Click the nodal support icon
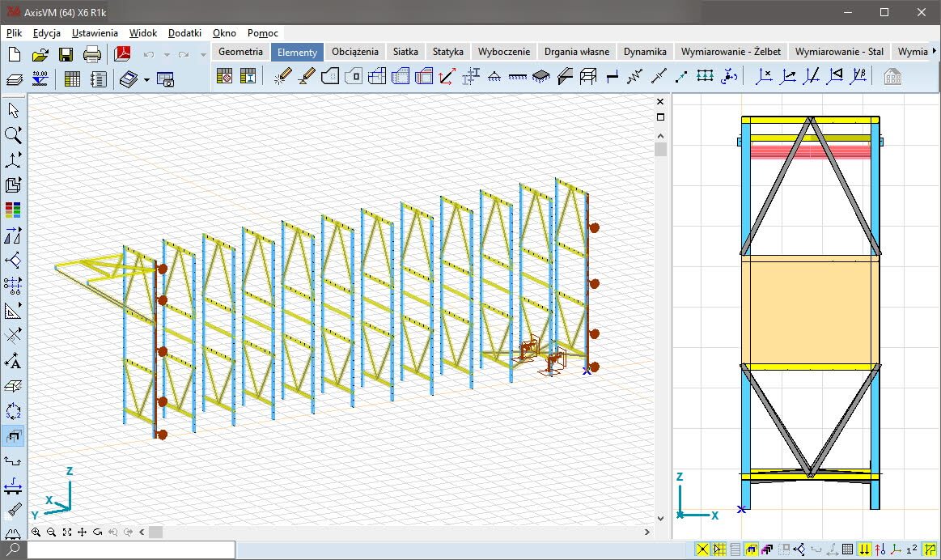This screenshot has width=941, height=560. point(494,77)
